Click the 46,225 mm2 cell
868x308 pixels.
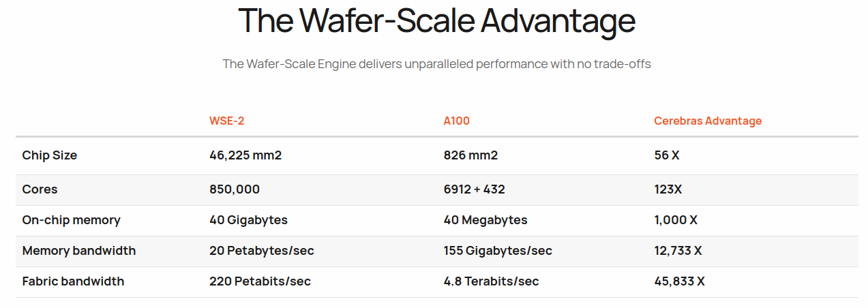tap(245, 155)
